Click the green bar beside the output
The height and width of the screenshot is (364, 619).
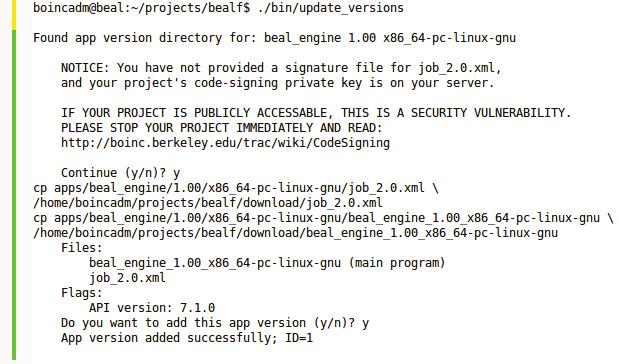tap(14, 195)
